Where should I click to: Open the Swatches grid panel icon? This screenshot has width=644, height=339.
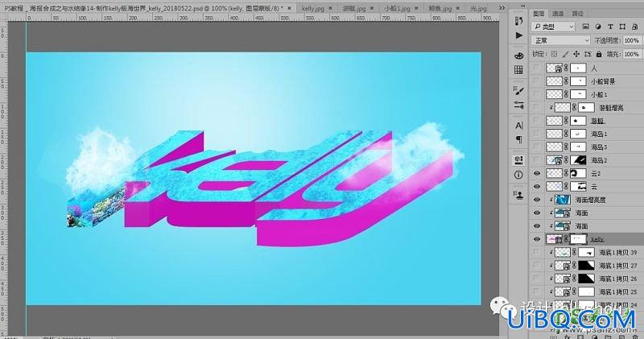[518, 70]
